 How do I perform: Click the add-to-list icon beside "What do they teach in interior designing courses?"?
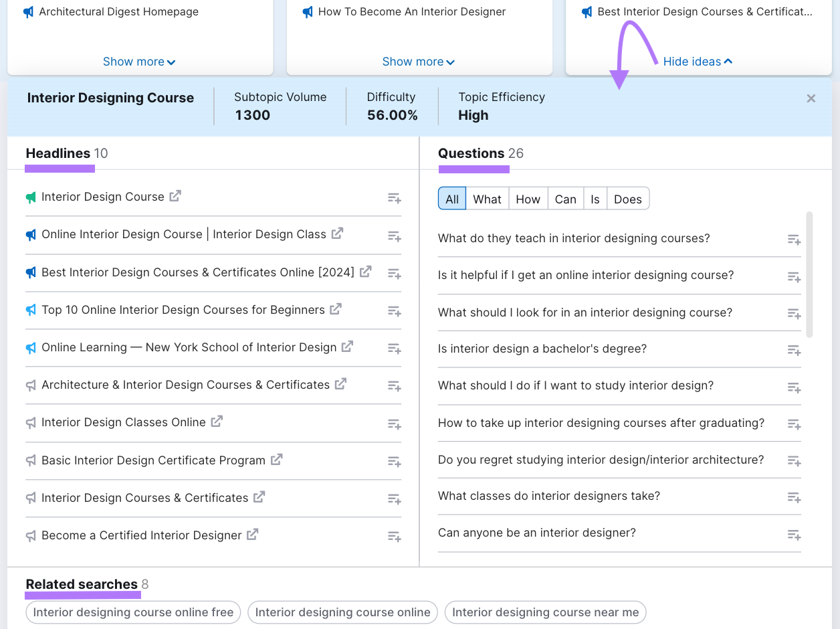click(x=794, y=239)
